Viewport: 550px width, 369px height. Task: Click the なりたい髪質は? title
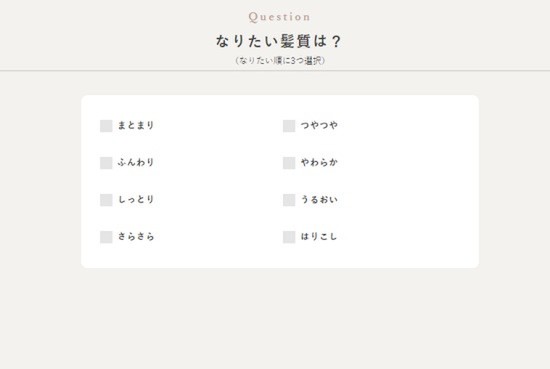point(279,41)
